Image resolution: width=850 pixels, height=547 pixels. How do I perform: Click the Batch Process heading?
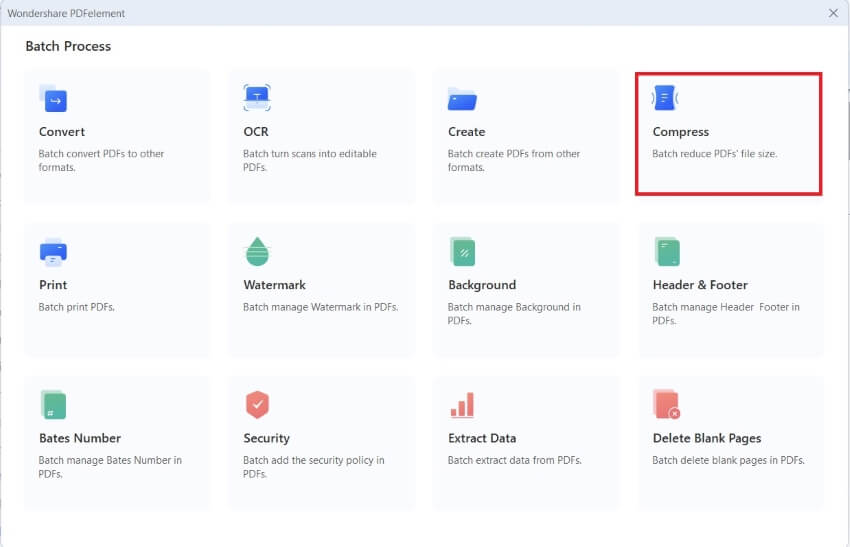pos(68,47)
